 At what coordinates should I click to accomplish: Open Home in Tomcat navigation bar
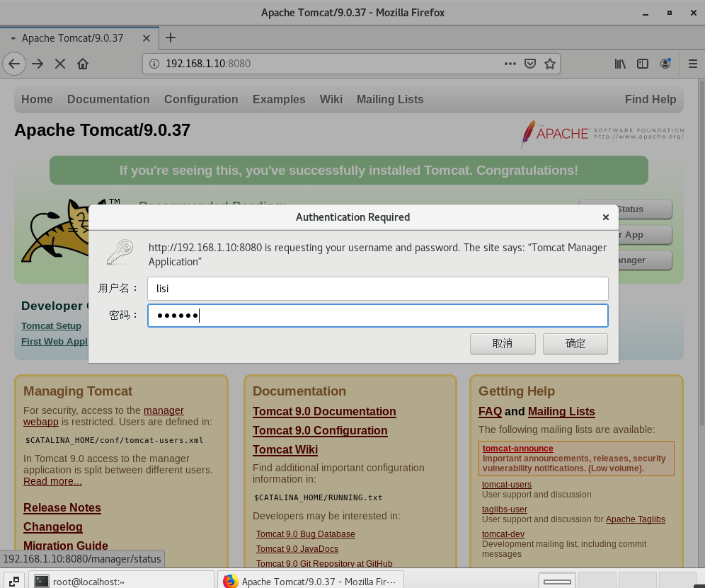[37, 99]
